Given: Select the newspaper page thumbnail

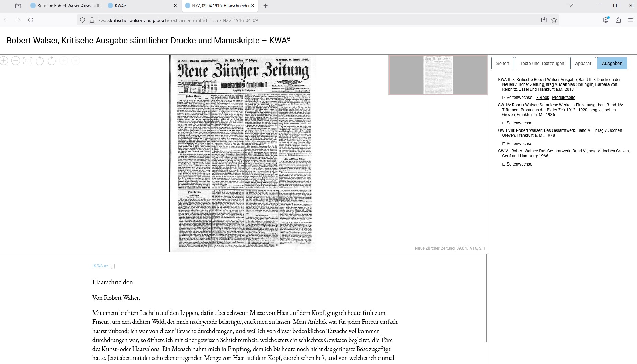Looking at the screenshot, I should pos(438,75).
